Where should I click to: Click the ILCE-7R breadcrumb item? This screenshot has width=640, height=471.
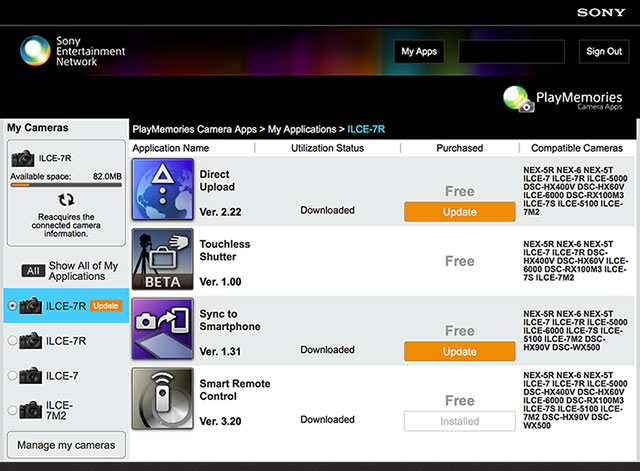(x=366, y=129)
